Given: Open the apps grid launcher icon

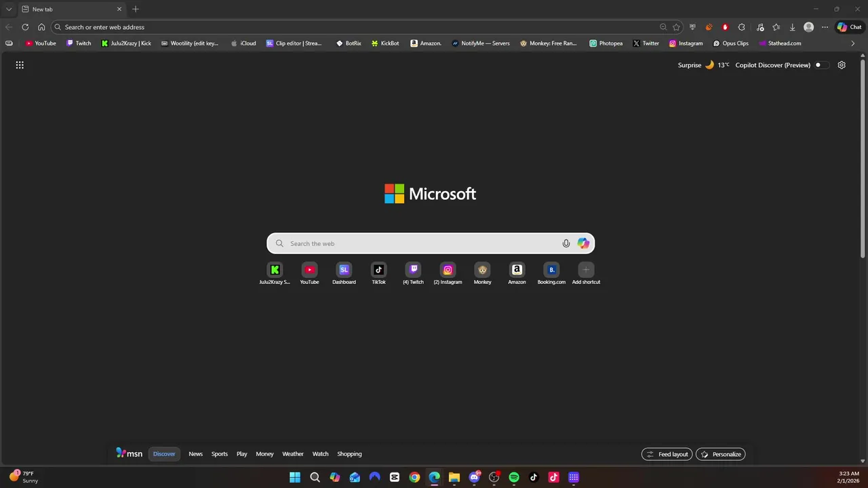Looking at the screenshot, I should pos(20,65).
